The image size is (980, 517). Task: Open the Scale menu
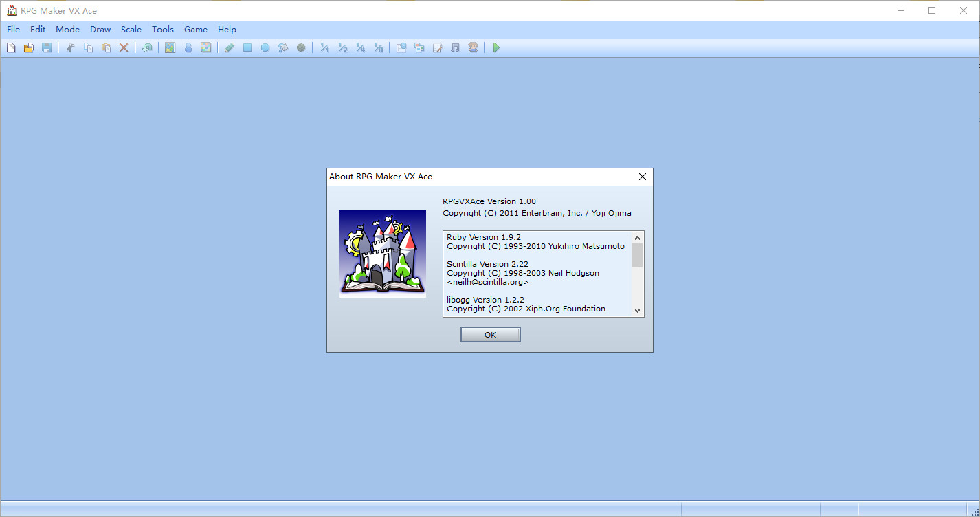click(131, 30)
